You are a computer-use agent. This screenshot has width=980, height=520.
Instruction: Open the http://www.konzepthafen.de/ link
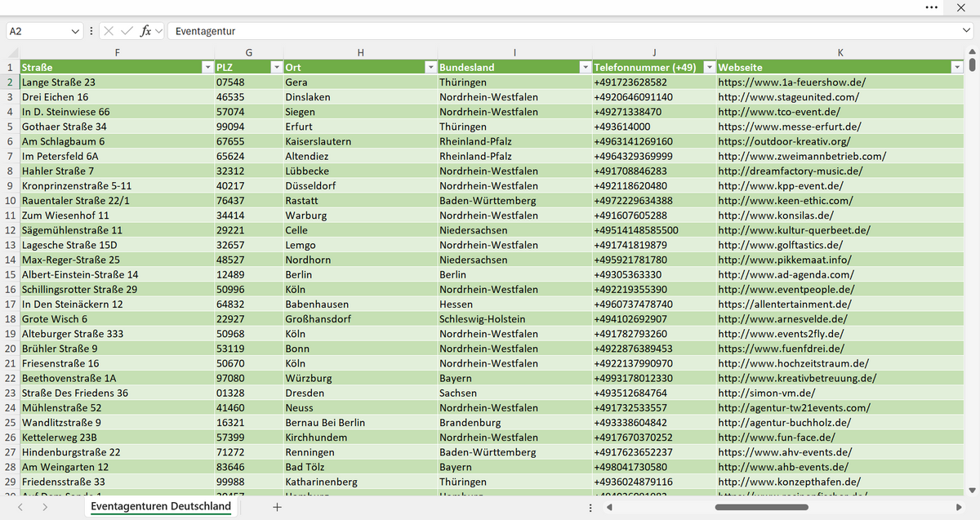790,482
